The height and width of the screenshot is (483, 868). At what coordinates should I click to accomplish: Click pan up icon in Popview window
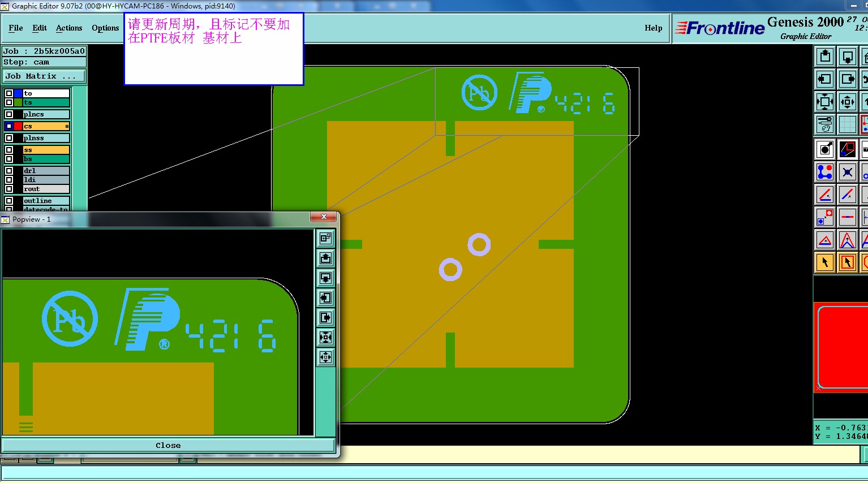tap(325, 258)
